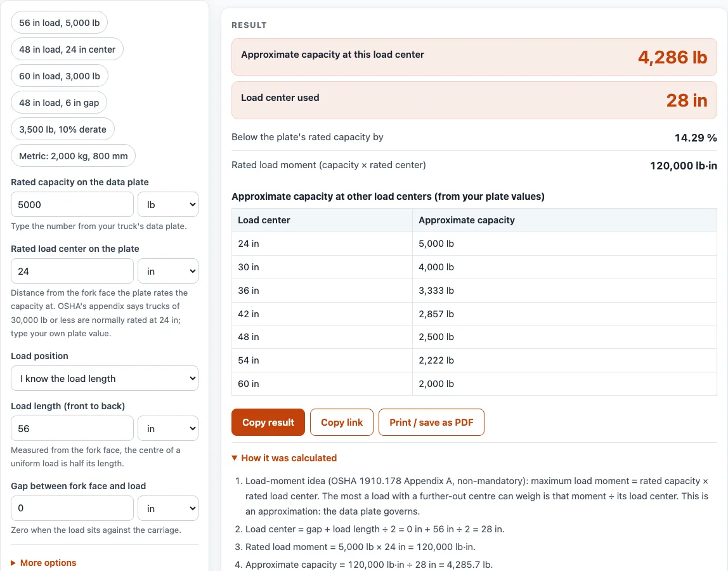The height and width of the screenshot is (571, 728).
Task: Open the Load position dropdown
Action: coord(105,378)
